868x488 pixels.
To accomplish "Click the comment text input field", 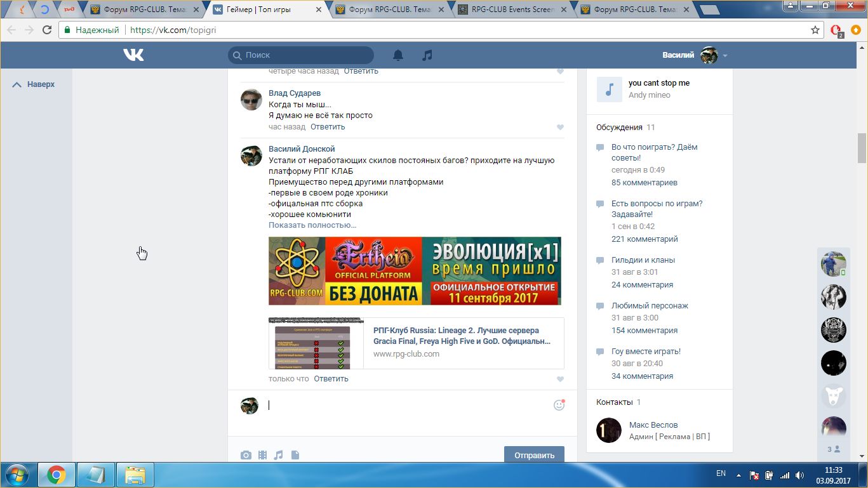I will [405, 405].
